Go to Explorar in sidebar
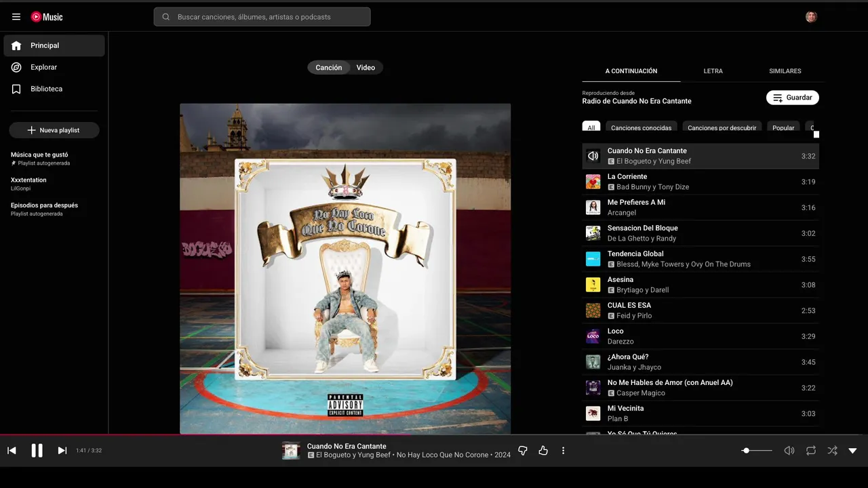868x488 pixels. (54, 67)
